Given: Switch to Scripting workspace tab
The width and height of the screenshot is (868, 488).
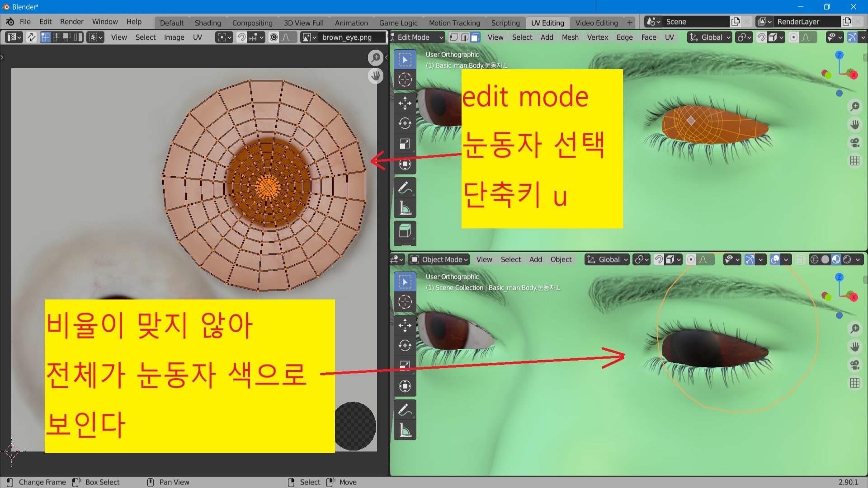Looking at the screenshot, I should 505,23.
